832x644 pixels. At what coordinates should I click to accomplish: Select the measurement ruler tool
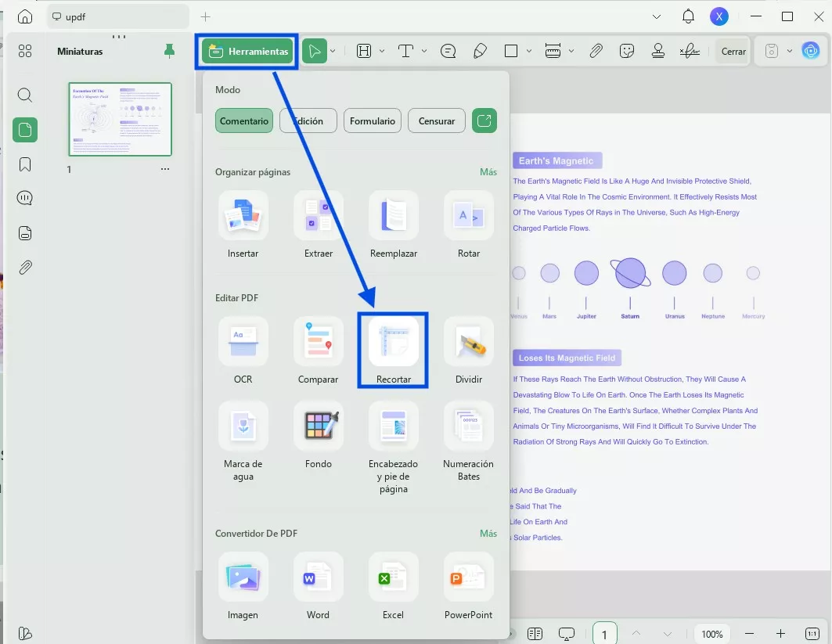pyautogui.click(x=553, y=51)
